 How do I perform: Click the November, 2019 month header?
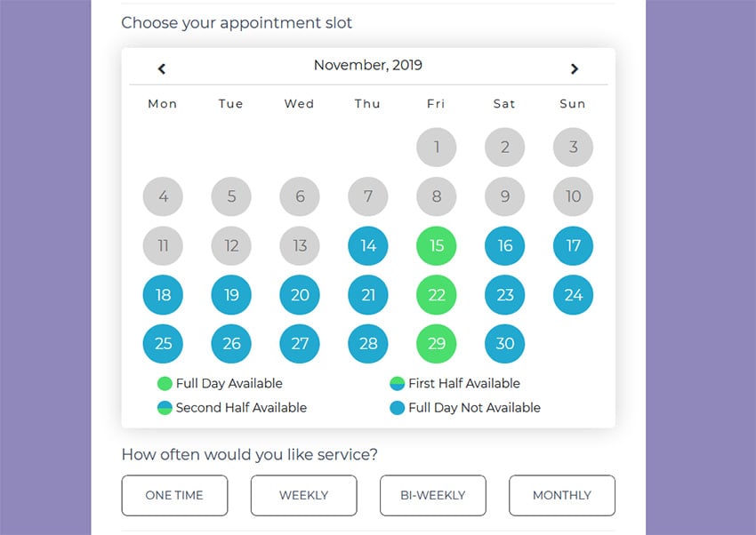(x=367, y=64)
